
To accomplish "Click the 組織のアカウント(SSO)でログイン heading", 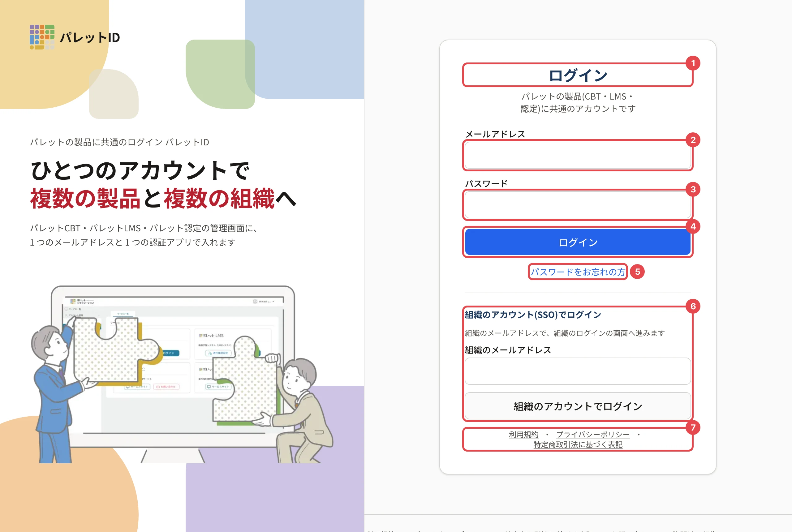I will pos(533,315).
